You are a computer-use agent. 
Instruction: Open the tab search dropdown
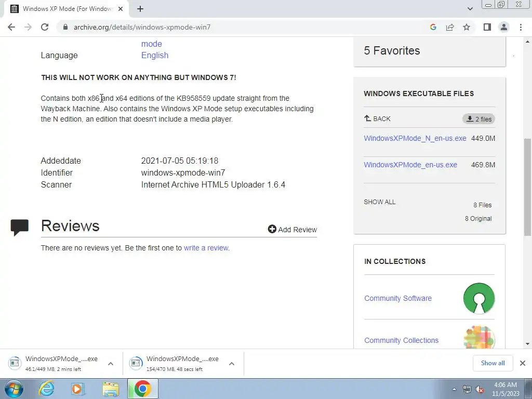[470, 9]
